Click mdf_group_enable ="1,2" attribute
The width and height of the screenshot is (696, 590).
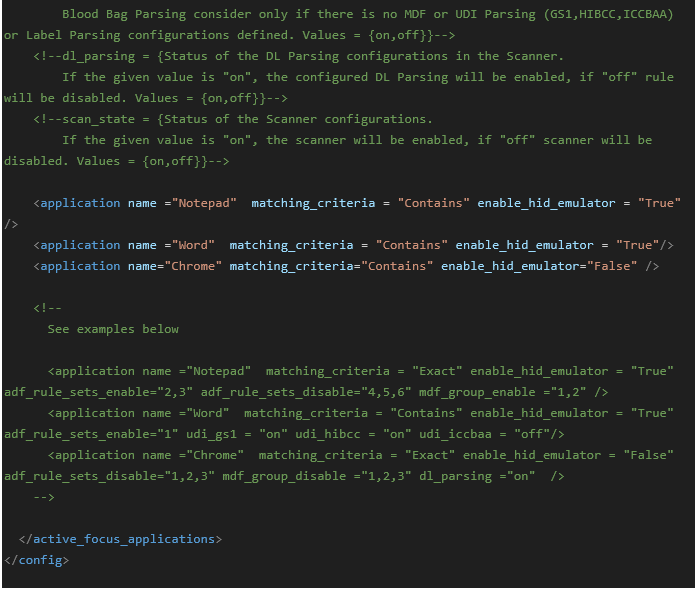[502, 392]
